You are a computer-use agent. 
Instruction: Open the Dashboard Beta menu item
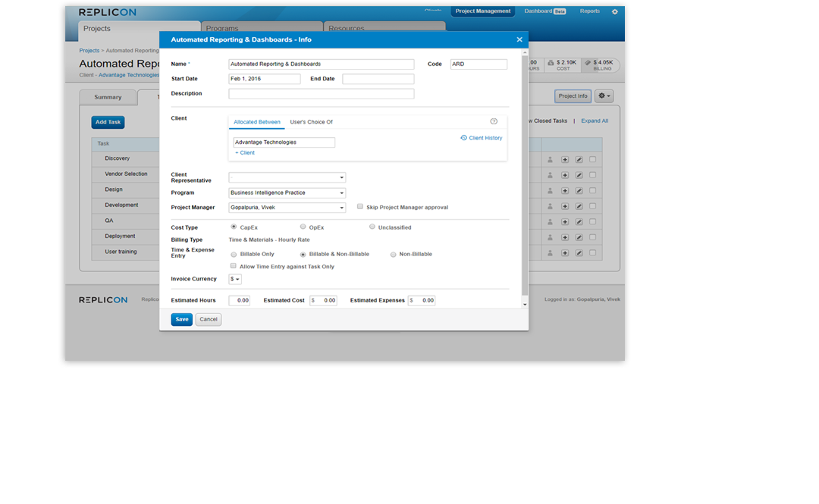[544, 11]
